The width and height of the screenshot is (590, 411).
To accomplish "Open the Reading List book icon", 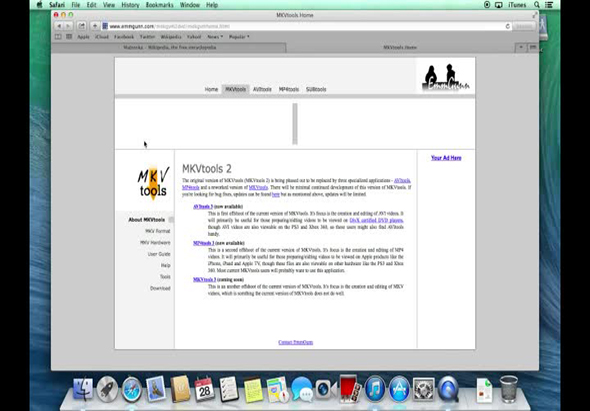I will coord(58,37).
